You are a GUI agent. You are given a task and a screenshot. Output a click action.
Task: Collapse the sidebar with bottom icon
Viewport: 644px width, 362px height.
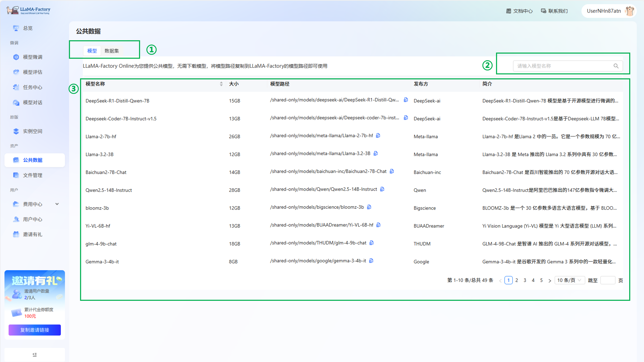pyautogui.click(x=35, y=355)
